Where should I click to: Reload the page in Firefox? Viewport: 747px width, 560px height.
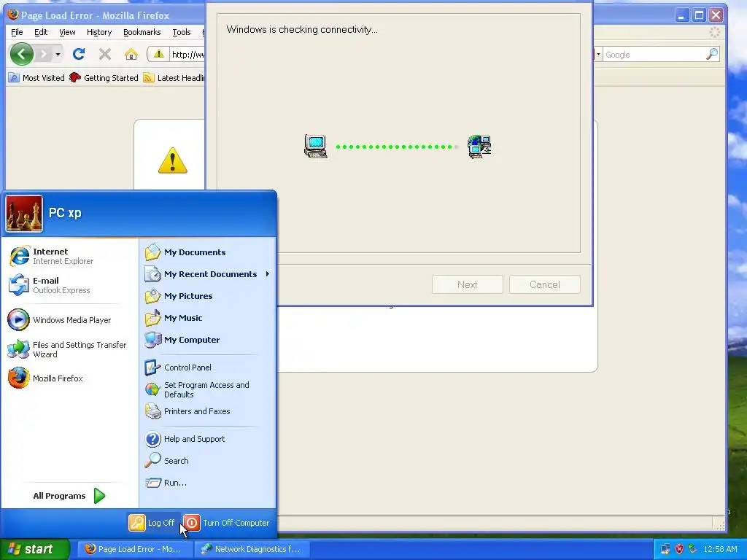(x=79, y=54)
